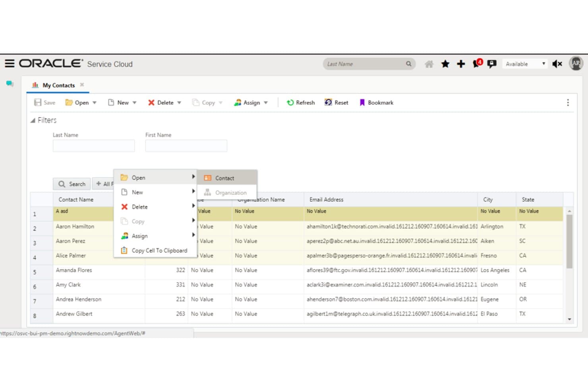Expand the toolbar New dropdown arrow
588x392 pixels.
(x=134, y=102)
